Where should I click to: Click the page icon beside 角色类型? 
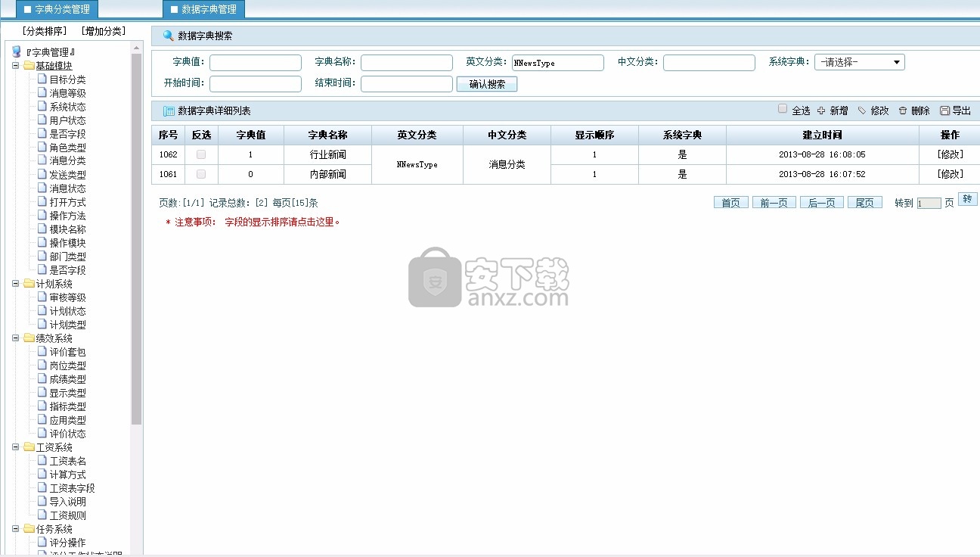pyautogui.click(x=43, y=147)
